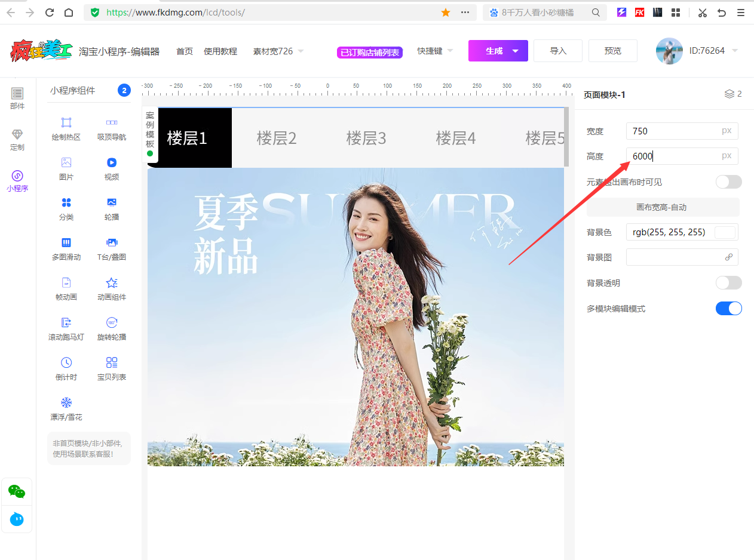Open 使用教程 in top menu
This screenshot has width=754, height=560.
[x=220, y=51]
